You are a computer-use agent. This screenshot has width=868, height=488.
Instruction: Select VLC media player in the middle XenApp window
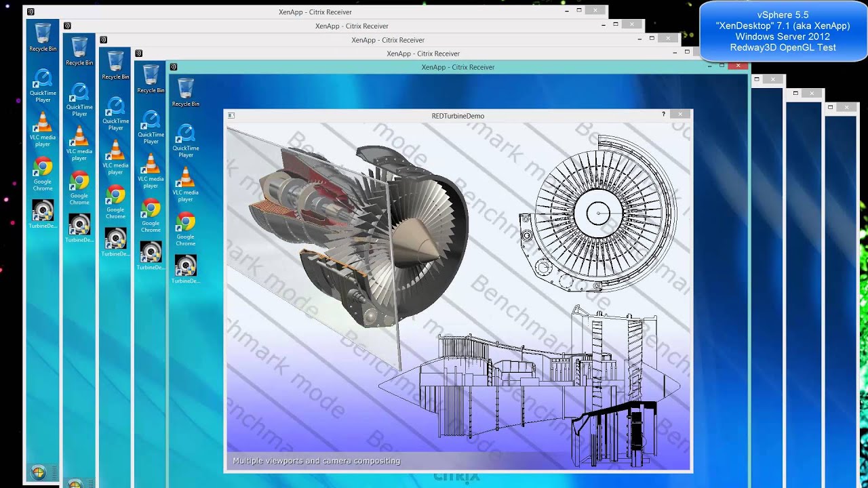point(115,157)
